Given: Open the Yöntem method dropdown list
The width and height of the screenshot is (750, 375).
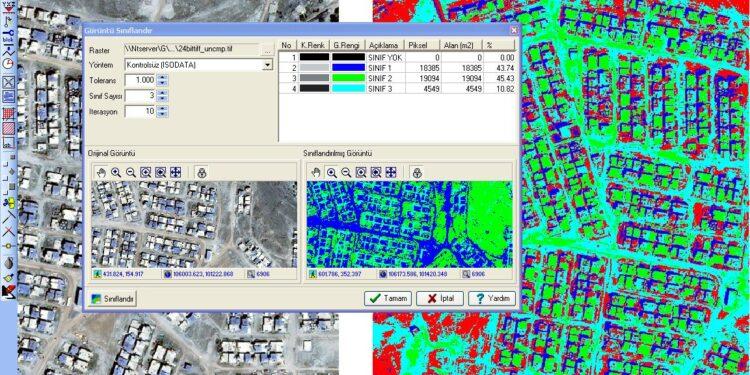Looking at the screenshot, I should click(x=267, y=65).
